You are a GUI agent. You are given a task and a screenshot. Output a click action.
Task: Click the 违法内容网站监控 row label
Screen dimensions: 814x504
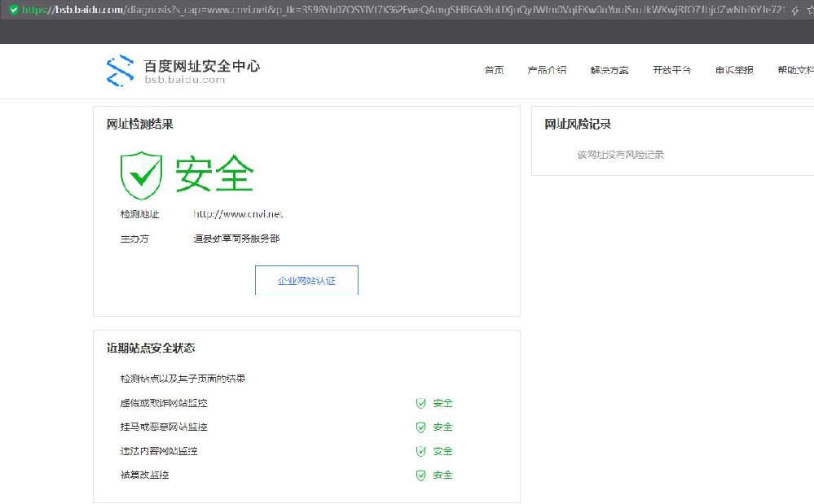(159, 451)
